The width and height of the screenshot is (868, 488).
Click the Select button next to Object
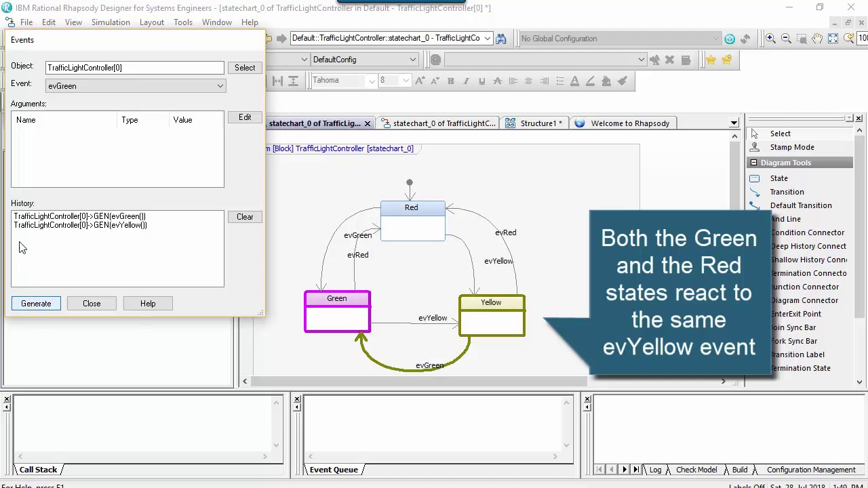point(245,68)
